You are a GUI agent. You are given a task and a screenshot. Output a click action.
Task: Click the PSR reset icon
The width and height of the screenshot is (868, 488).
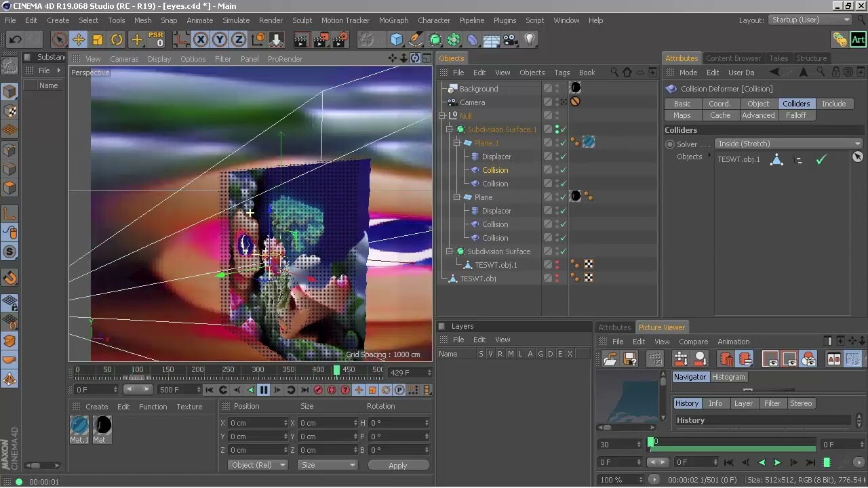pyautogui.click(x=155, y=39)
